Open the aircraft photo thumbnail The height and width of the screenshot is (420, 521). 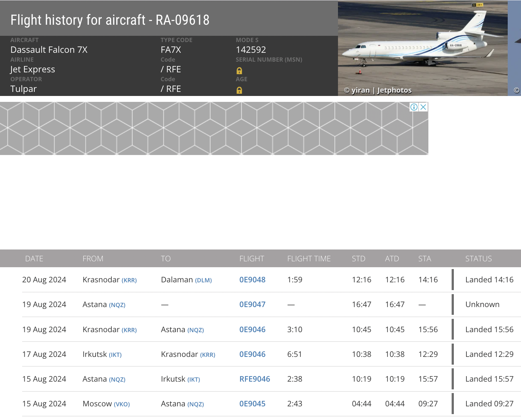(x=422, y=48)
